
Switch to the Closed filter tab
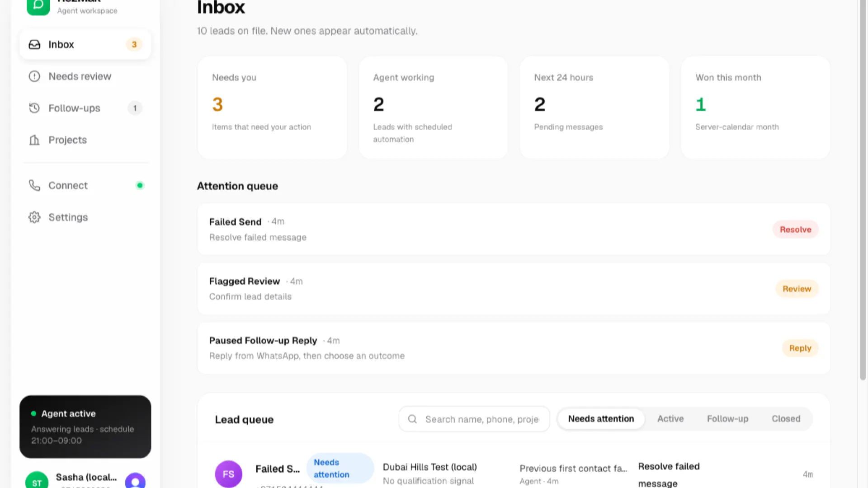click(786, 419)
